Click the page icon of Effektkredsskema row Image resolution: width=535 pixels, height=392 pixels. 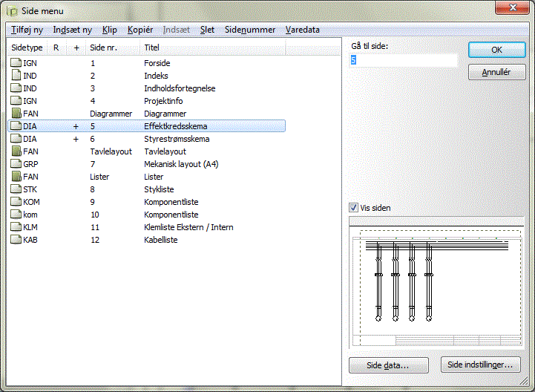pyautogui.click(x=16, y=126)
